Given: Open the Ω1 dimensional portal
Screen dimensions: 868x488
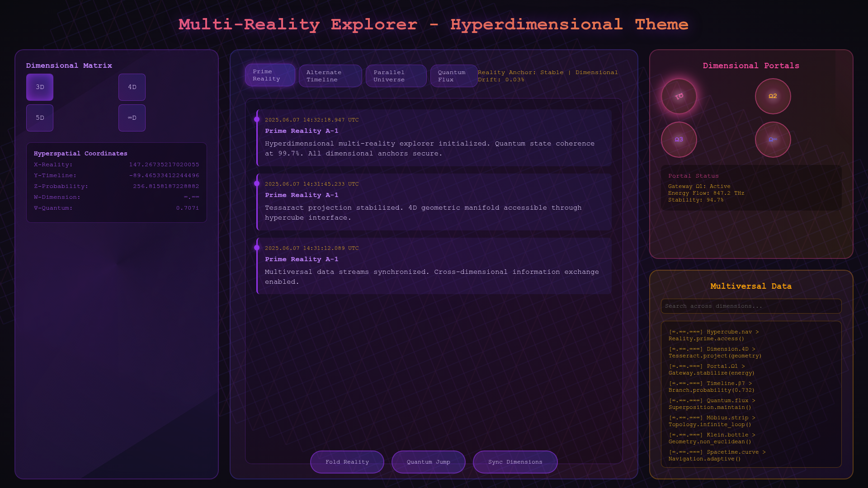Looking at the screenshot, I should point(679,96).
